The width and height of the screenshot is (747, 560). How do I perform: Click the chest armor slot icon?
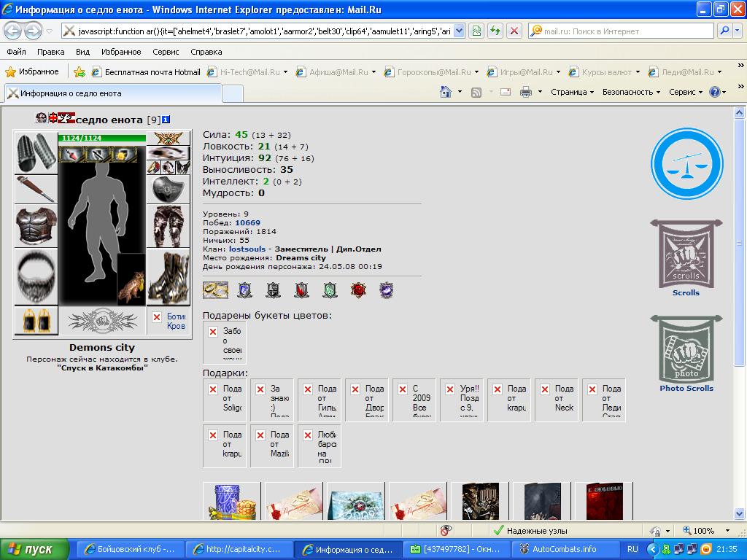pyautogui.click(x=36, y=226)
